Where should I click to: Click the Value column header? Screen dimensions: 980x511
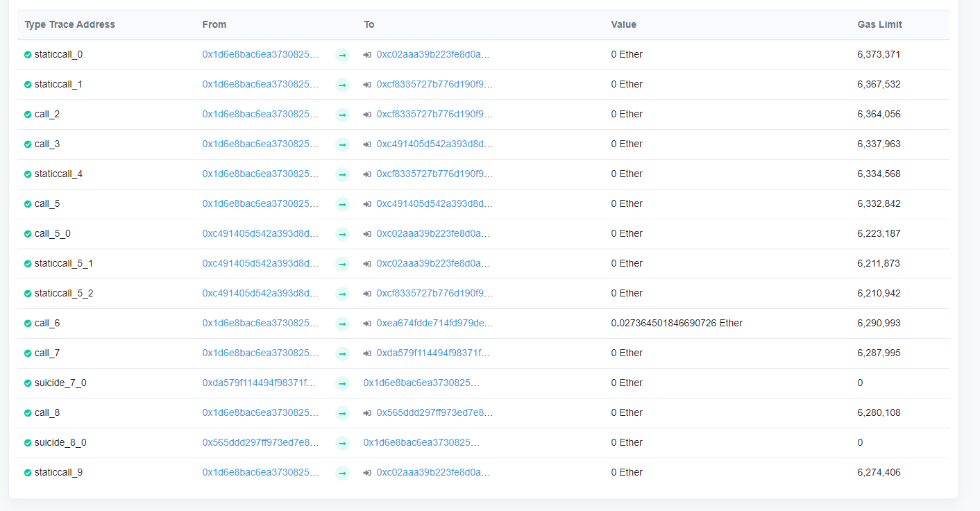tap(623, 24)
